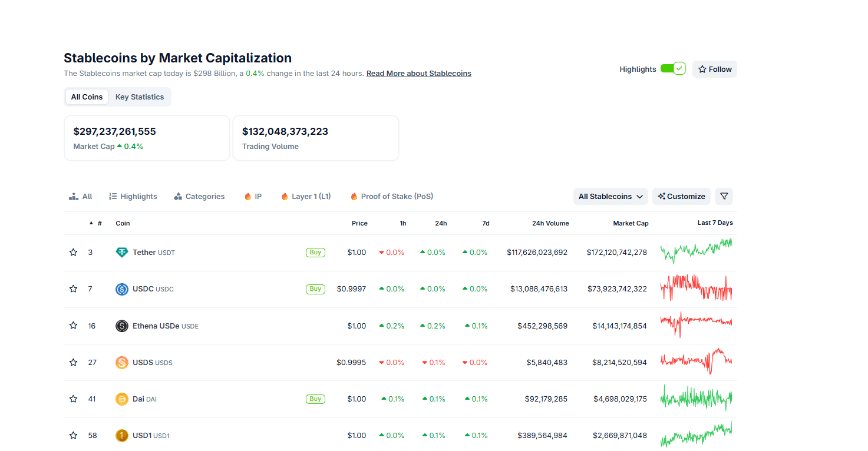The width and height of the screenshot is (868, 451).
Task: Click Dai market cap $4,698,029,175
Action: [620, 399]
